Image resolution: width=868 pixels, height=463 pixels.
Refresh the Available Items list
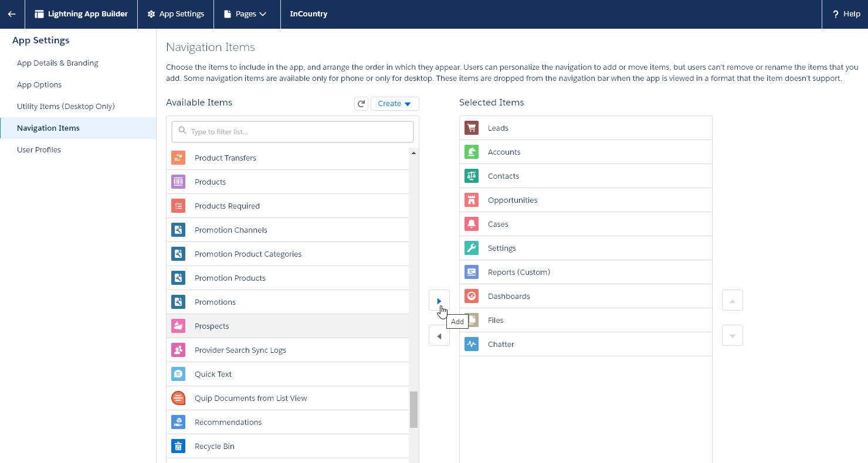(x=361, y=104)
